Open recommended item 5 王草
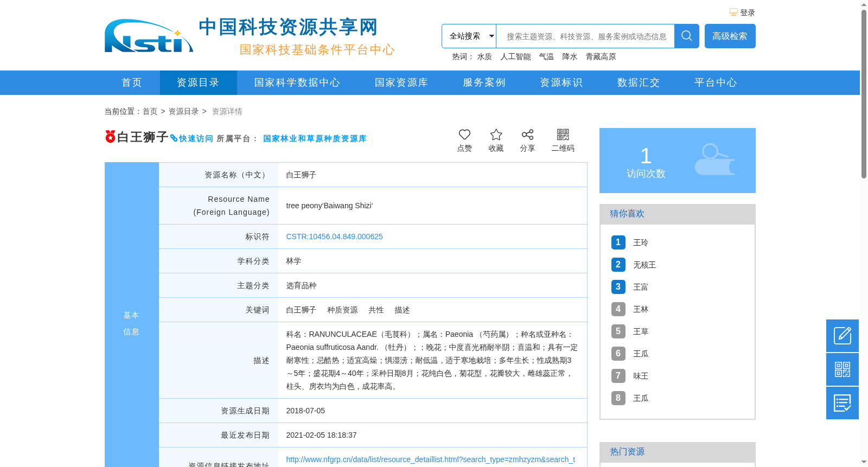 [x=641, y=331]
